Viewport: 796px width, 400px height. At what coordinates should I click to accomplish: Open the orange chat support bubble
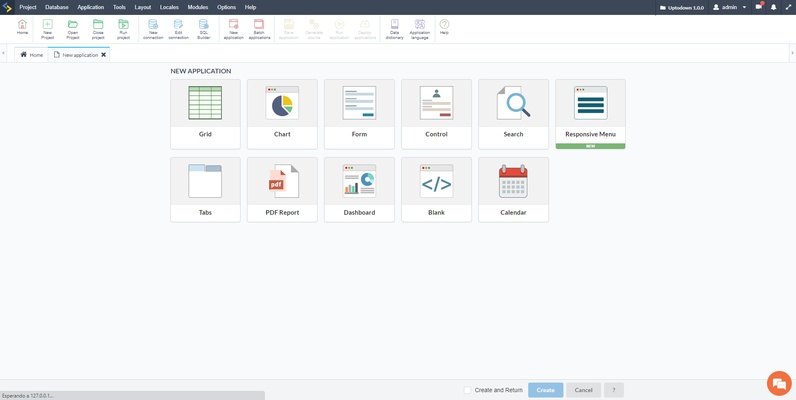pyautogui.click(x=779, y=384)
